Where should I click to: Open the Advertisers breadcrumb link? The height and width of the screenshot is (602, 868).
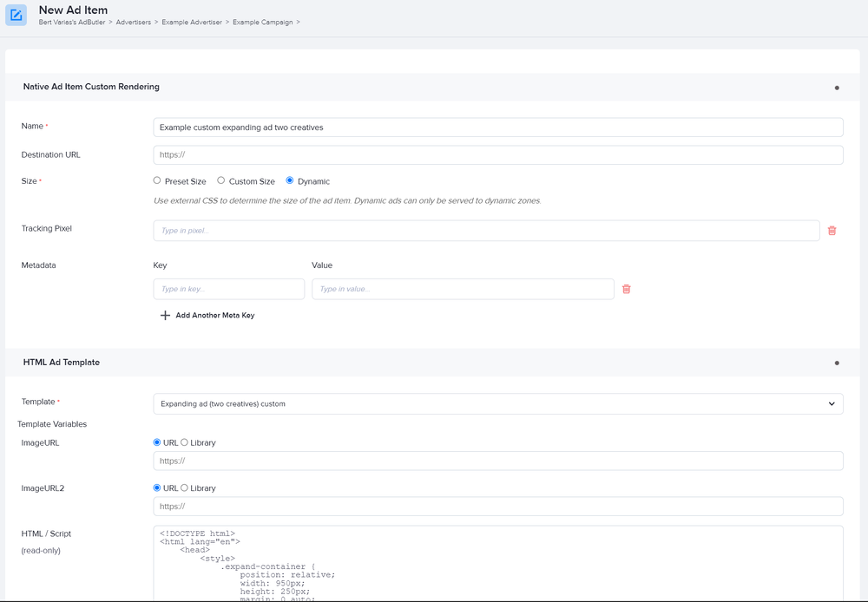[134, 23]
